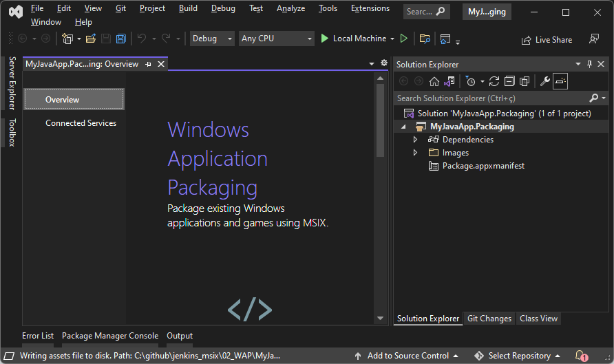The image size is (614, 364).
Task: Click the Solution Explorer search magnifier
Action: click(594, 98)
